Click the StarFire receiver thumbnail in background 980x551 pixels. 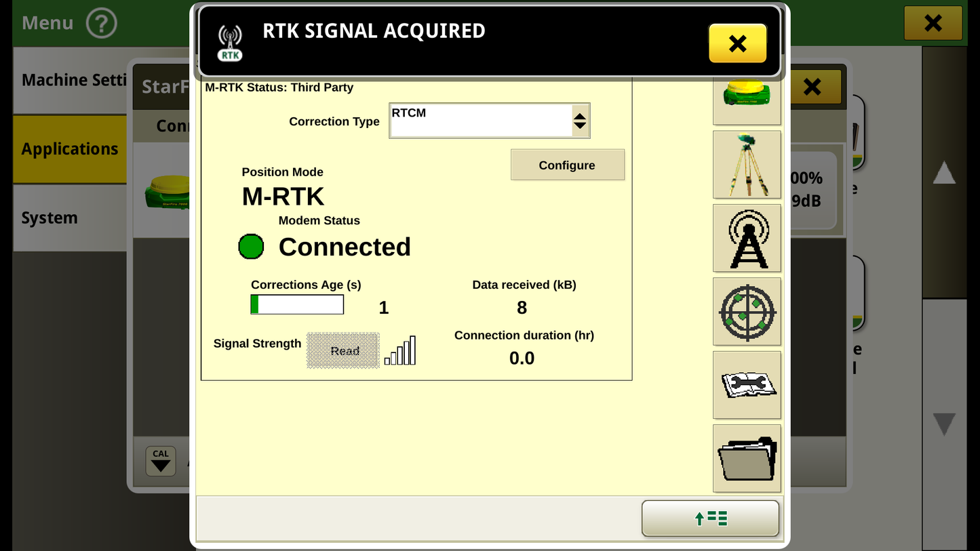point(167,192)
